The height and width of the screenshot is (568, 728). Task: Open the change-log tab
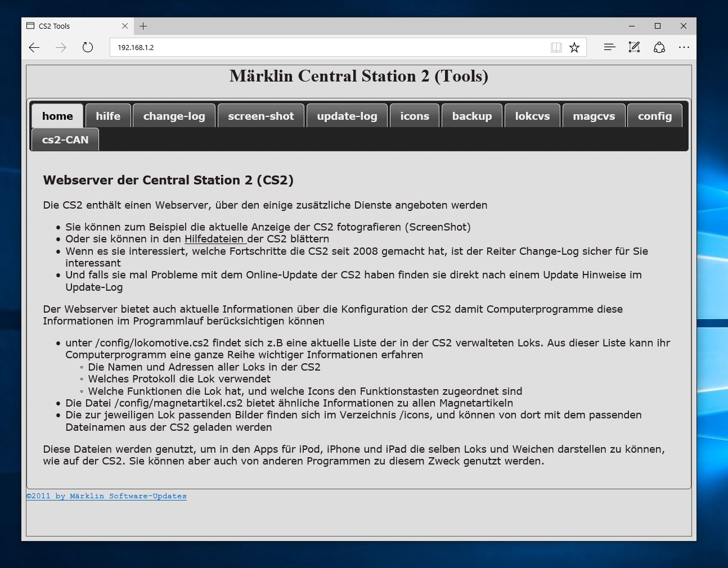click(174, 116)
